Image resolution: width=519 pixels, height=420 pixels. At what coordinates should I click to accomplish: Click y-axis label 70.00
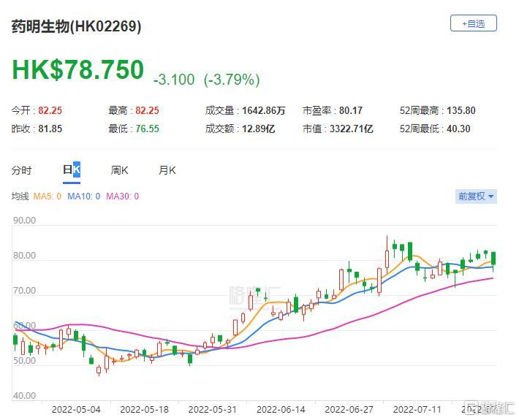[x=24, y=291]
